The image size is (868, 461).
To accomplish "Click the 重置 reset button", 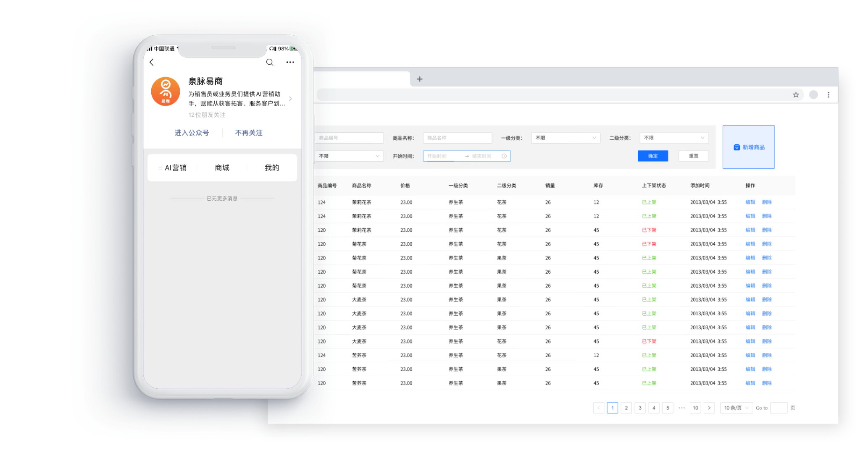I will (693, 156).
